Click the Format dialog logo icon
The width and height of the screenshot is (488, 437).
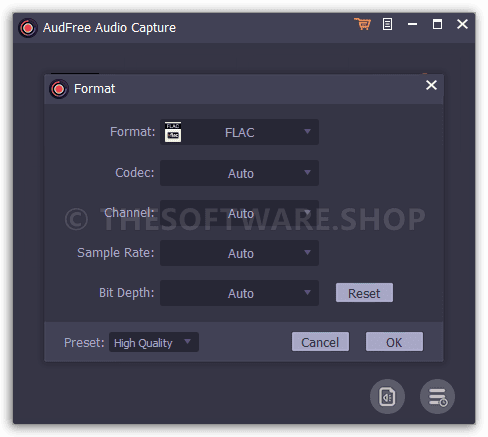click(x=59, y=89)
